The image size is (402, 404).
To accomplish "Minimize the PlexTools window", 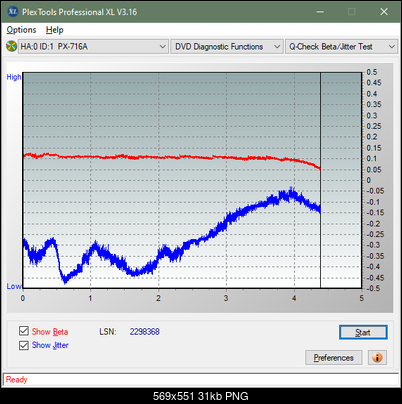I will pyautogui.click(x=320, y=12).
